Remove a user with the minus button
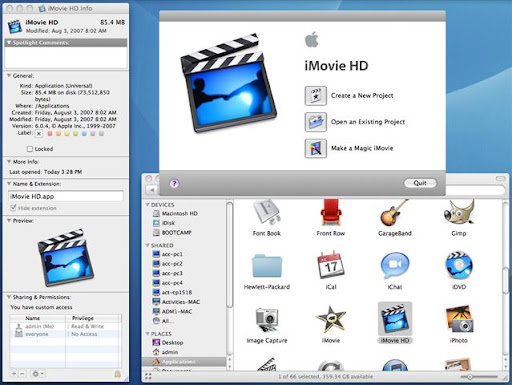Viewport: 512px width, 385px height. 22,374
